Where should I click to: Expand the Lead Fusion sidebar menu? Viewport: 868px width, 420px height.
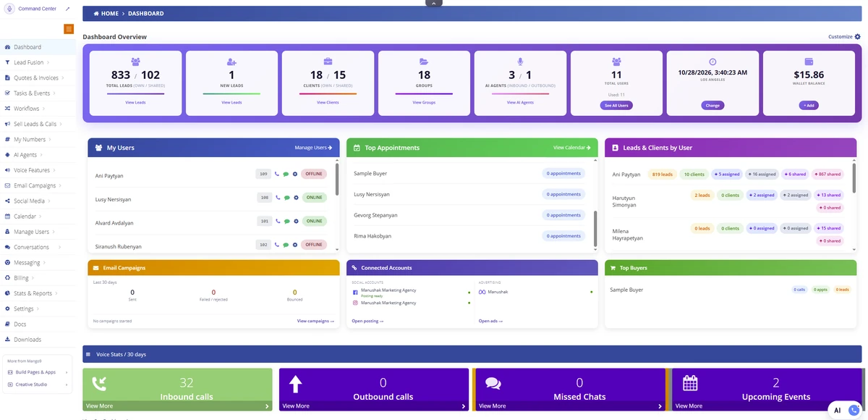pyautogui.click(x=38, y=62)
